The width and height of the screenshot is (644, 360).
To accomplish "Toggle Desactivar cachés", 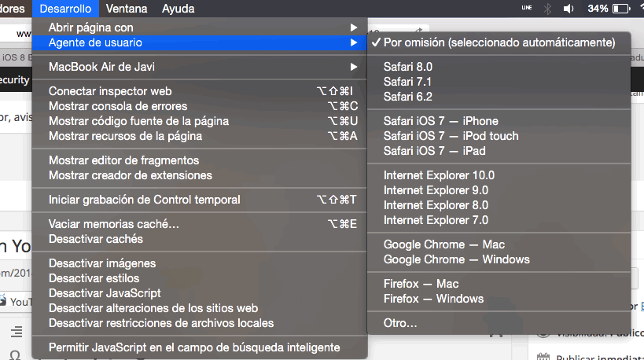I will [x=200, y=239].
